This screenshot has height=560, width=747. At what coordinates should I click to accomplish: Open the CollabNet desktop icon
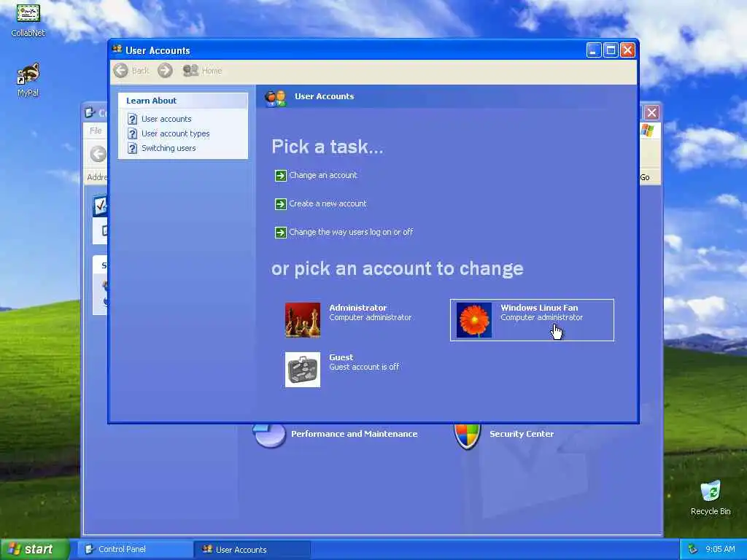(x=28, y=20)
